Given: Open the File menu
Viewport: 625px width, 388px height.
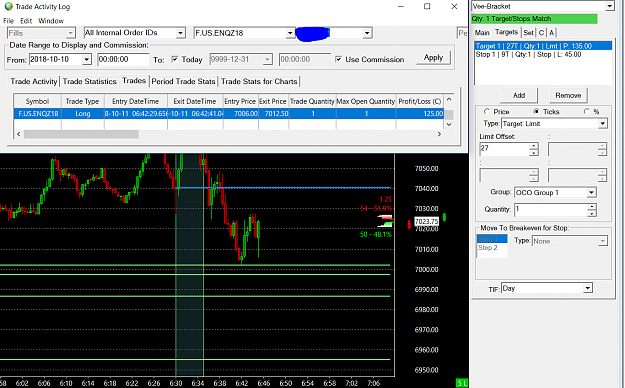Looking at the screenshot, I should pyautogui.click(x=8, y=21).
